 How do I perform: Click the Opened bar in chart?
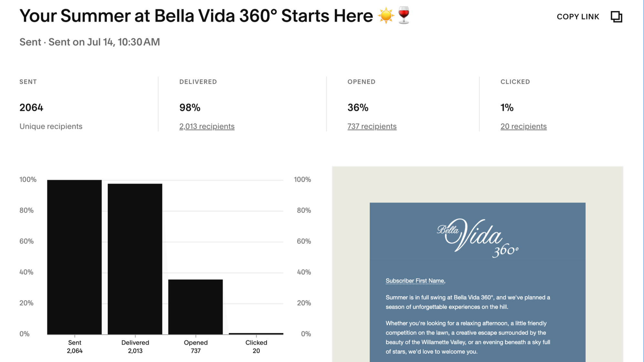[196, 307]
